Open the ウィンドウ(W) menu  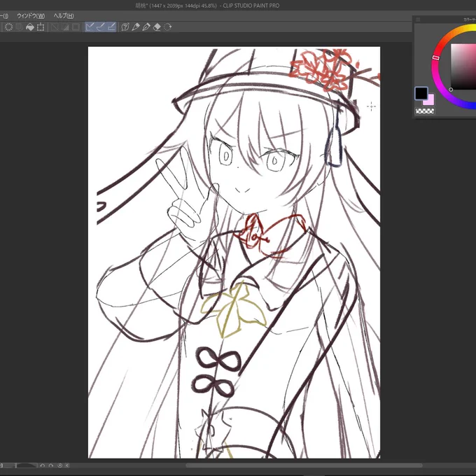[31, 16]
